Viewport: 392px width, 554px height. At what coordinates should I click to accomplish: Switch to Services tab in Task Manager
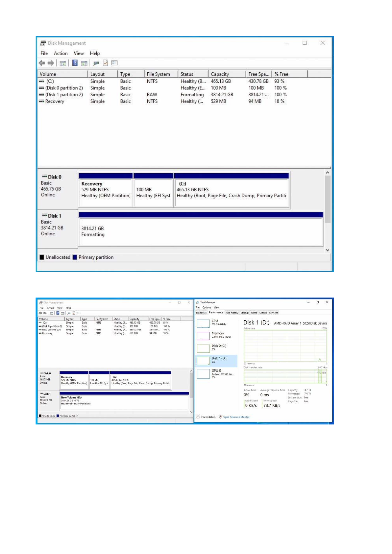(x=274, y=313)
